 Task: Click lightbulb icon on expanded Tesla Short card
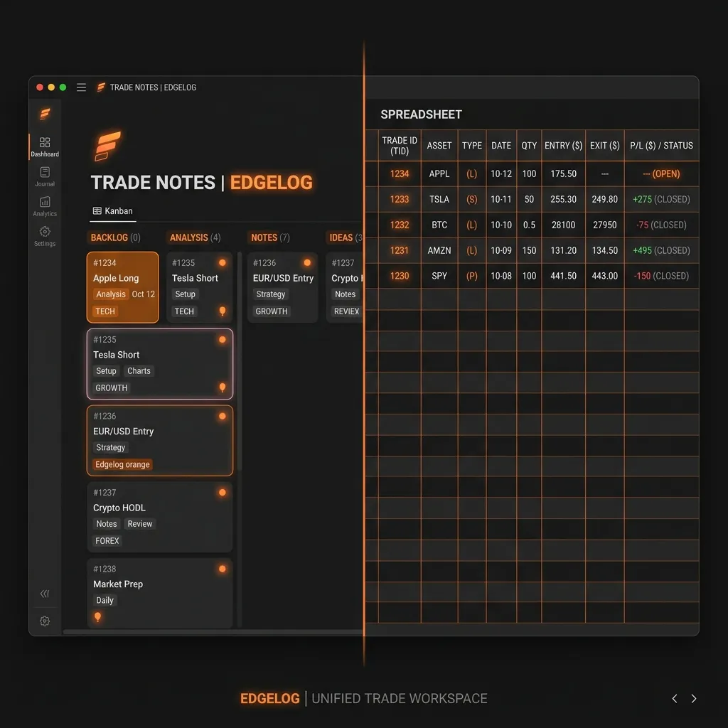click(223, 387)
